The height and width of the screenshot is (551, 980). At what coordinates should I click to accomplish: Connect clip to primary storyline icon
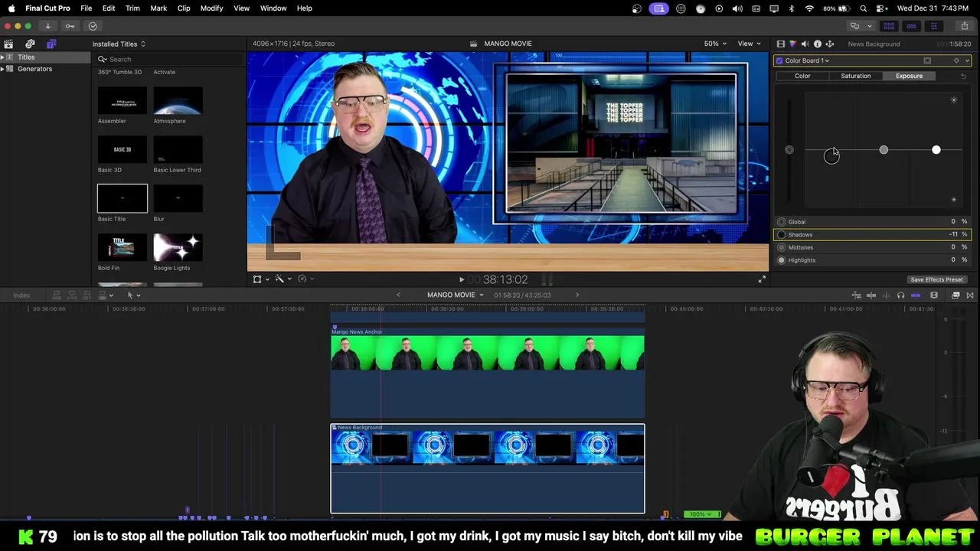click(x=56, y=295)
